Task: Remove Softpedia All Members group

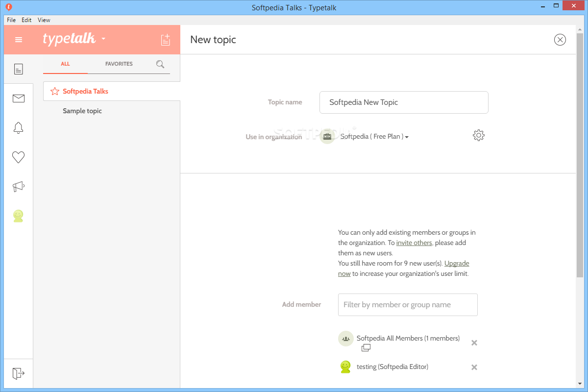Action: (474, 343)
